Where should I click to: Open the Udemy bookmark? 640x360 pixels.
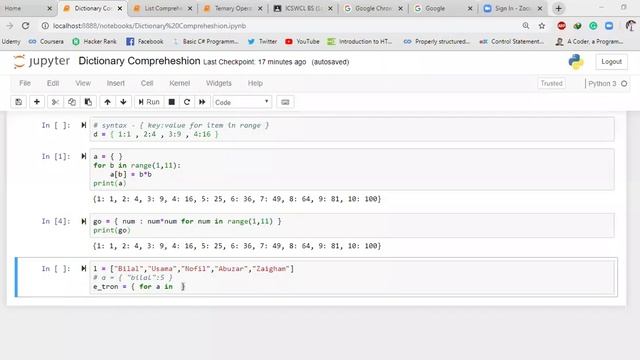pos(11,41)
